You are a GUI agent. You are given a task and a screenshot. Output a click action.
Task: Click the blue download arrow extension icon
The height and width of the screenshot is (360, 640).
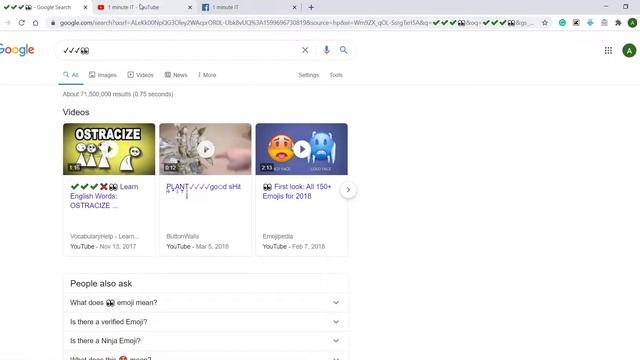(590, 23)
